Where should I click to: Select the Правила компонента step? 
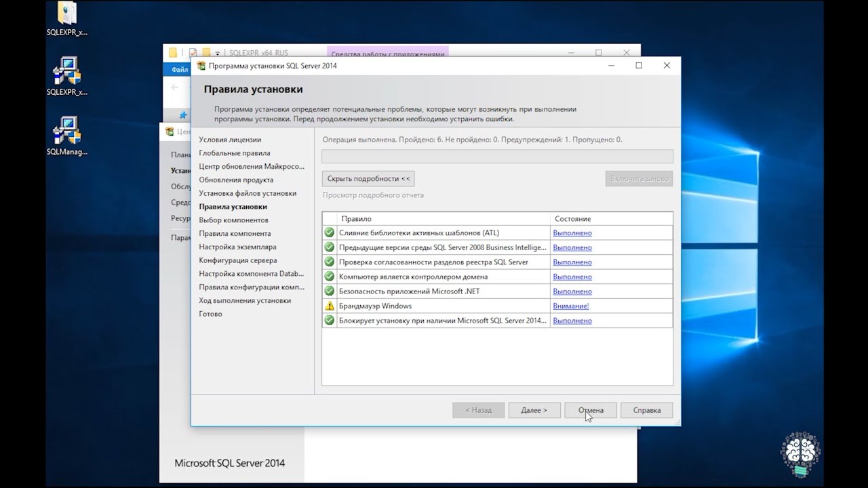[235, 233]
